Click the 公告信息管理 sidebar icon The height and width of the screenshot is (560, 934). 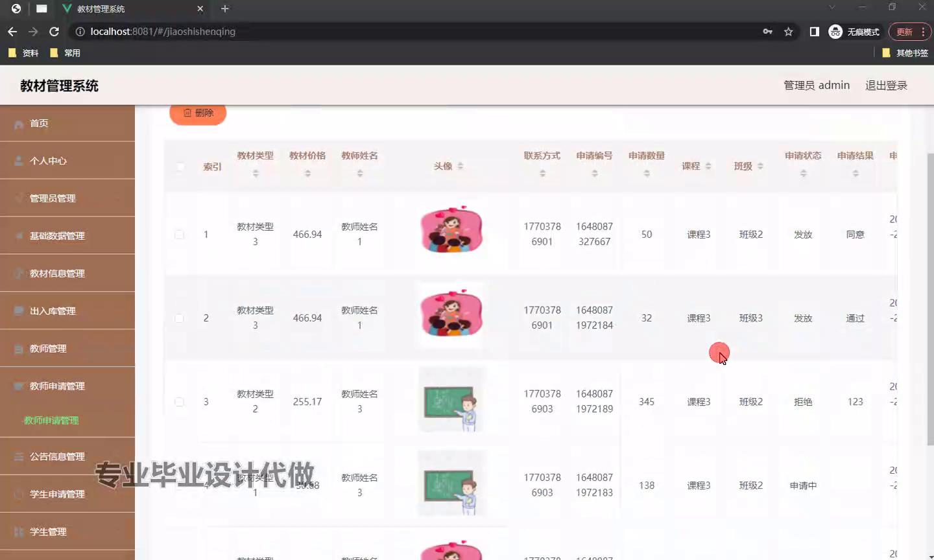tap(19, 456)
